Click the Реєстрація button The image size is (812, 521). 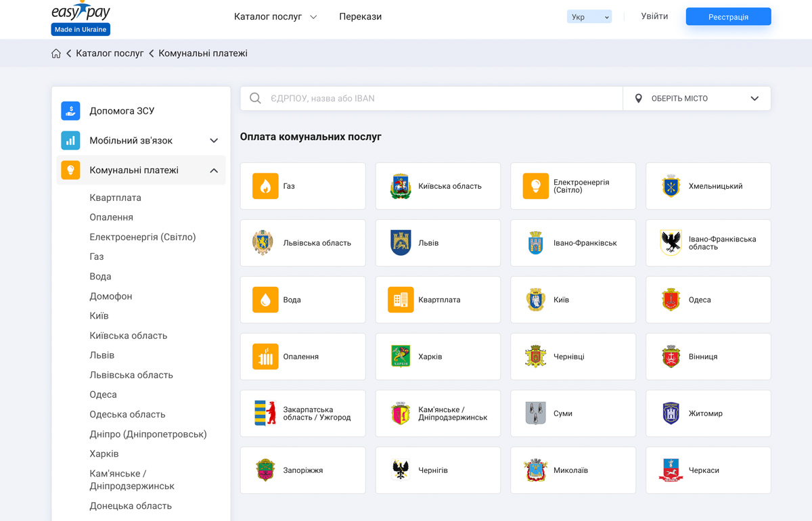728,16
